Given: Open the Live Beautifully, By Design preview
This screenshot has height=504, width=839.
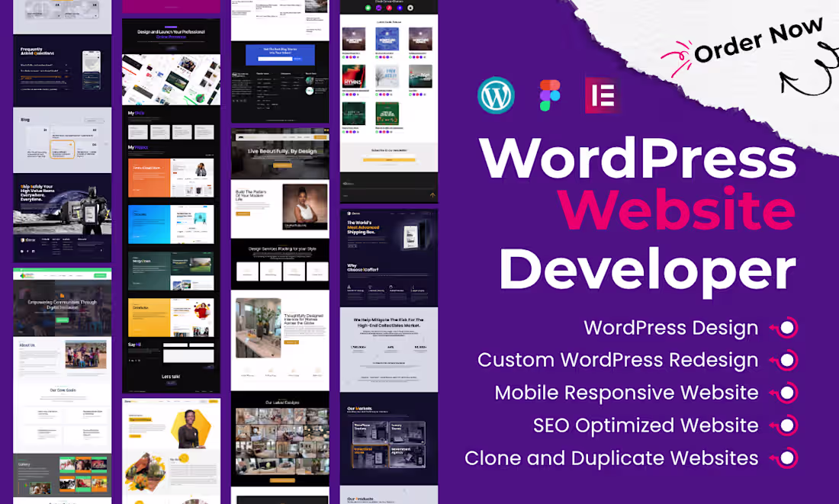Looking at the screenshot, I should (280, 153).
